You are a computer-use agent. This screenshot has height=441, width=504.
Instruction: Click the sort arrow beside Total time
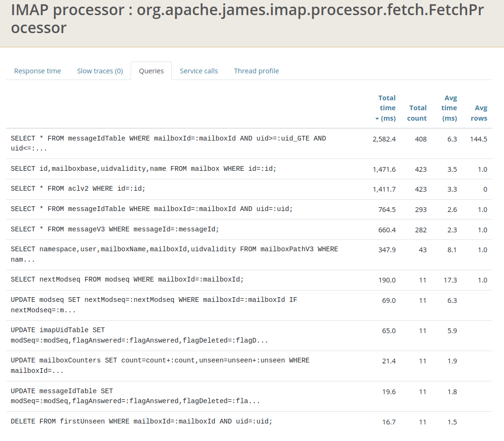[x=377, y=119]
